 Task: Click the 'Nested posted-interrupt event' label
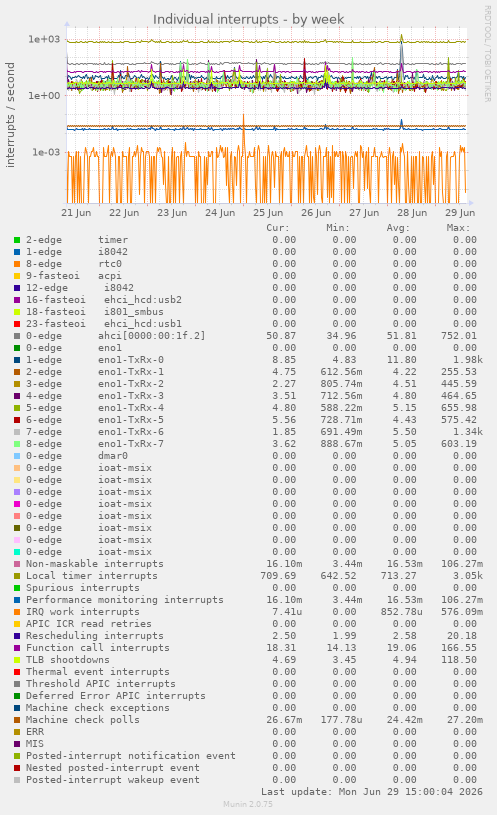(x=113, y=768)
